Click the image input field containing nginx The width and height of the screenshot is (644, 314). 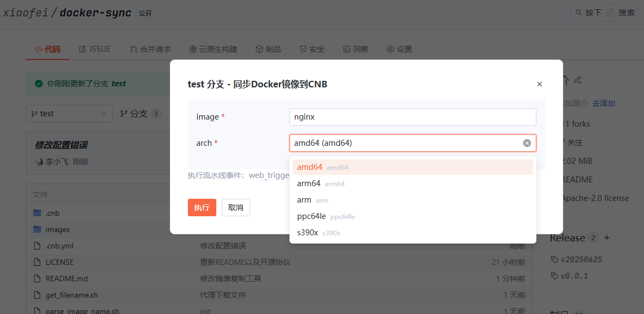click(413, 117)
